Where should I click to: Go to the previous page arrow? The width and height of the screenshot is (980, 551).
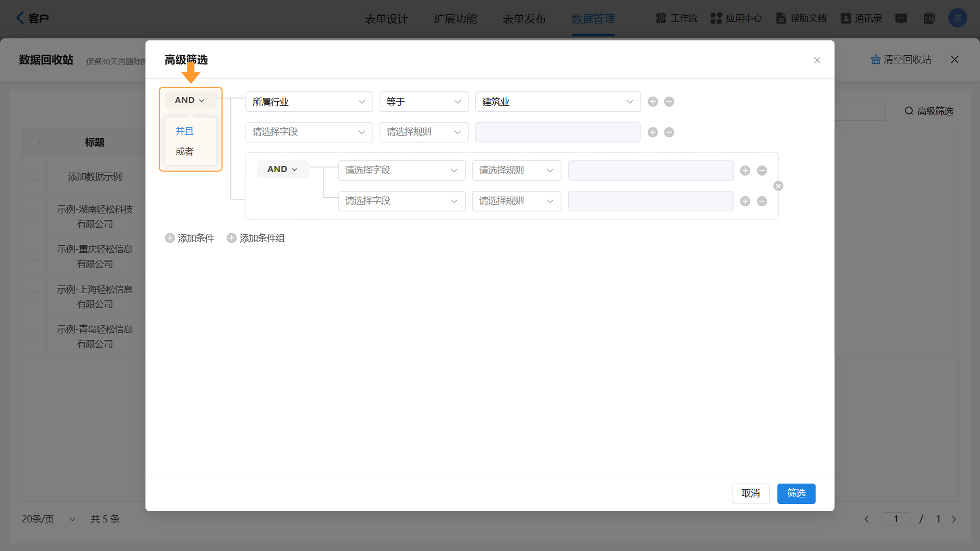[x=867, y=519]
